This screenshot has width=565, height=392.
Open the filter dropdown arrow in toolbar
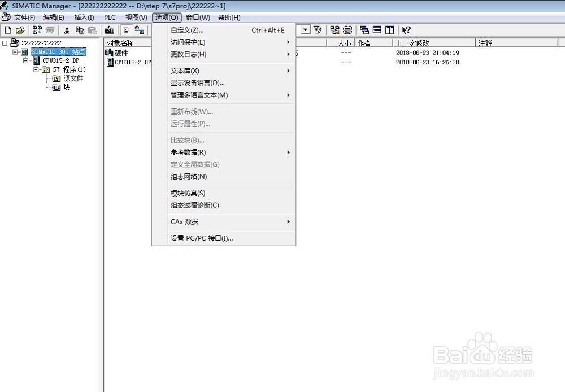point(306,29)
